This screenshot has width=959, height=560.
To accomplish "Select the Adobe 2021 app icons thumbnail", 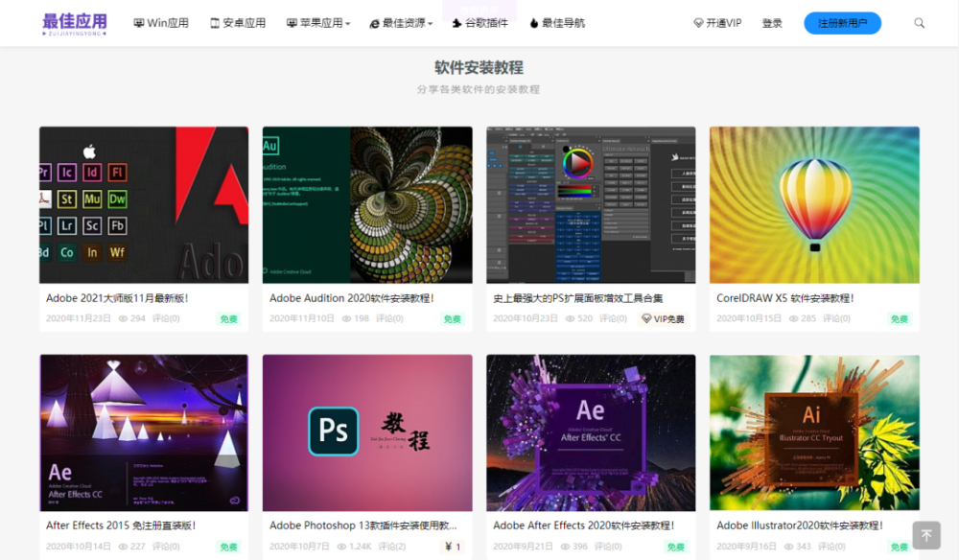I will point(144,205).
